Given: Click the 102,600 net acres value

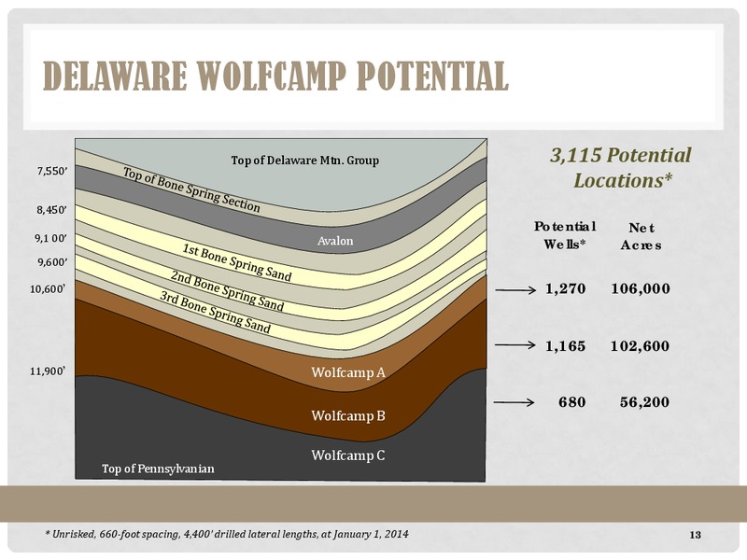Looking at the screenshot, I should (x=640, y=345).
